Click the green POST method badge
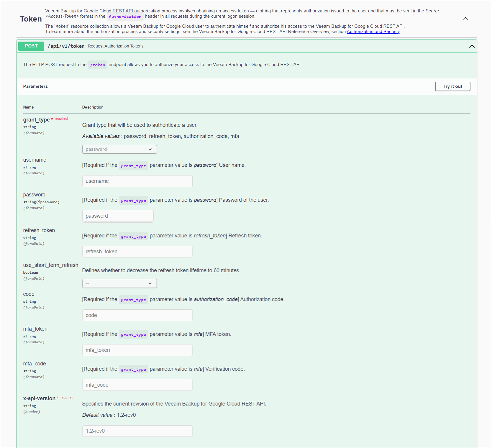 [x=31, y=46]
